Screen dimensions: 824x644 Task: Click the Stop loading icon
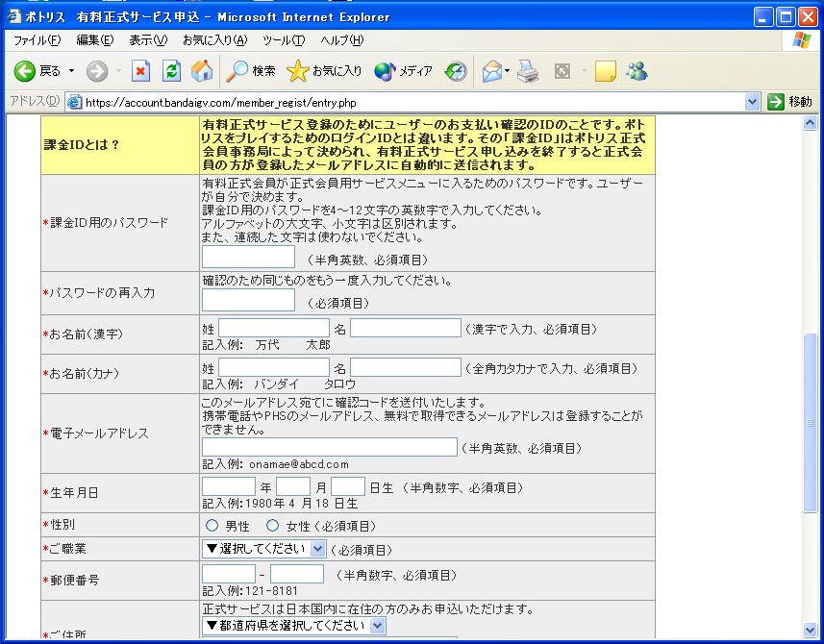140,71
